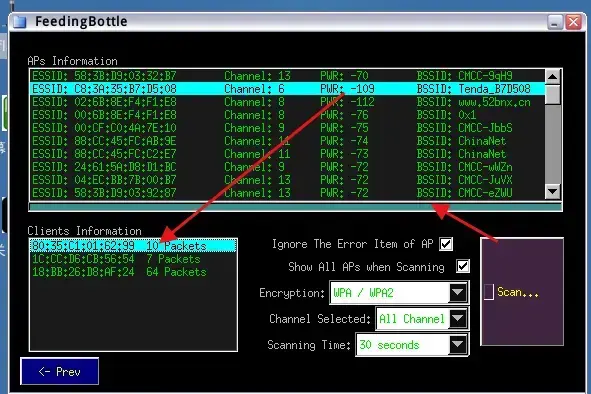Screen dimensions: 591x394
Task: Close the FeedingBottle window
Action: click(574, 22)
